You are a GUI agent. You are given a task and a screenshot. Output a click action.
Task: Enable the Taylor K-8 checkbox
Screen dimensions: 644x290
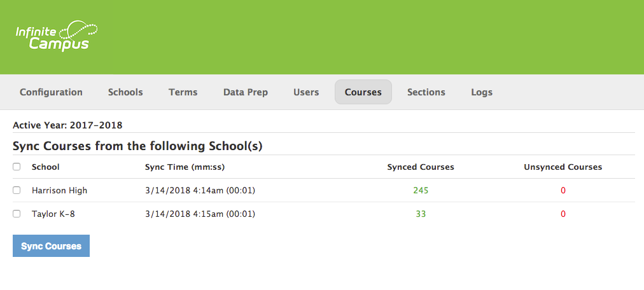point(17,214)
